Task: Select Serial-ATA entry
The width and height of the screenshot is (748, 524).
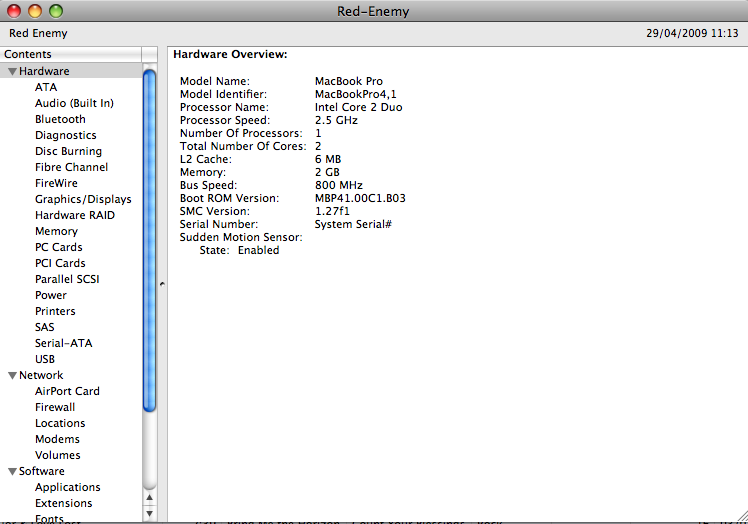Action: [x=63, y=343]
